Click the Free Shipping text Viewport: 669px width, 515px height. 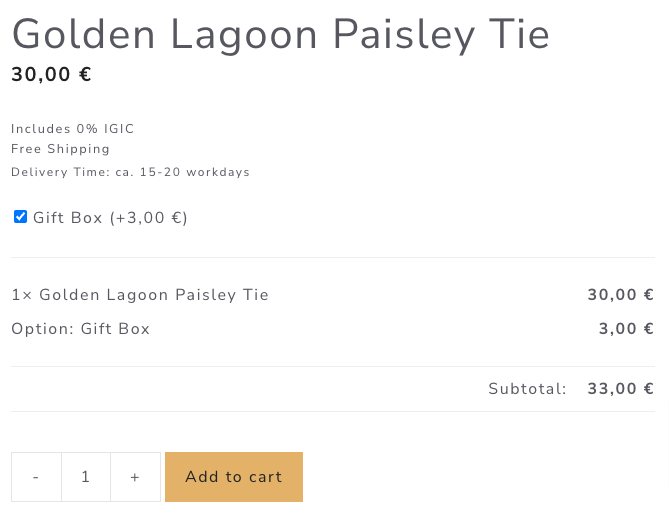pyautogui.click(x=60, y=149)
